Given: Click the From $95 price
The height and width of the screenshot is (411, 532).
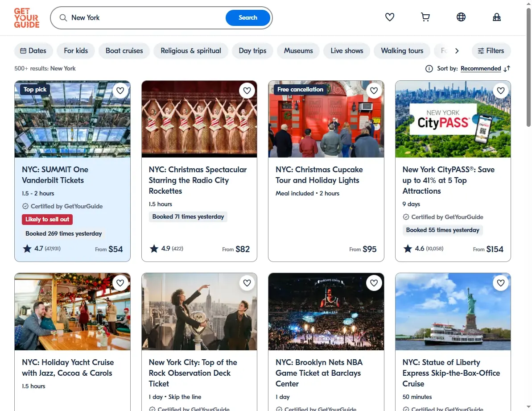Looking at the screenshot, I should pyautogui.click(x=363, y=249).
